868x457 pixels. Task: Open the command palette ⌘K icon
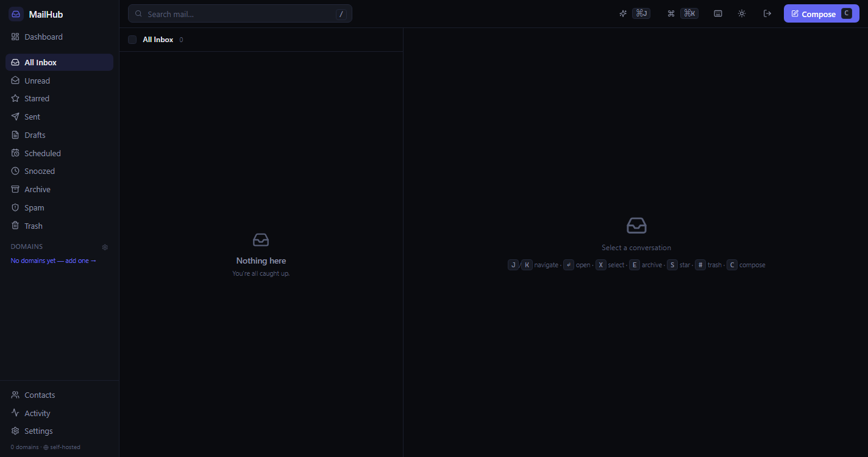click(671, 13)
